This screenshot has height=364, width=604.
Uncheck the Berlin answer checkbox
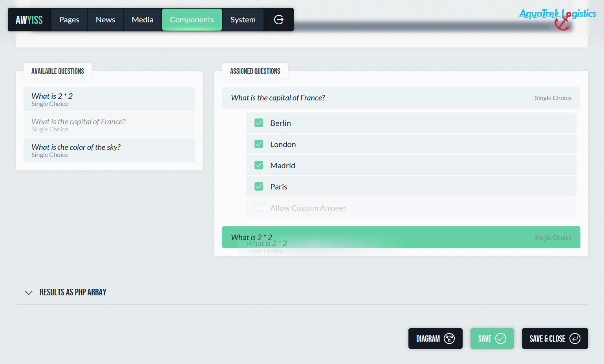[259, 123]
